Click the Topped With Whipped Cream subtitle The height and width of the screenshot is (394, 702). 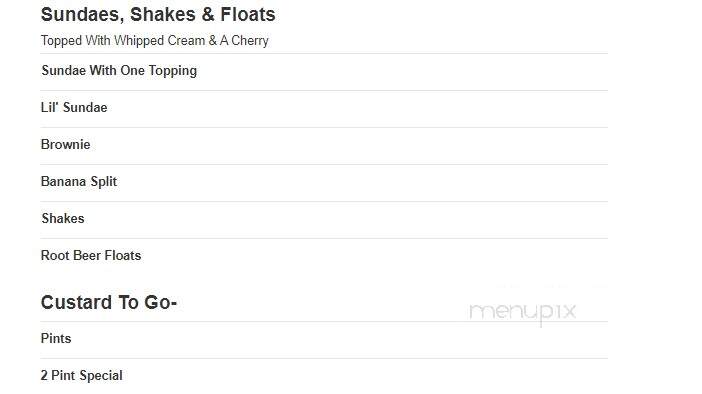(154, 41)
